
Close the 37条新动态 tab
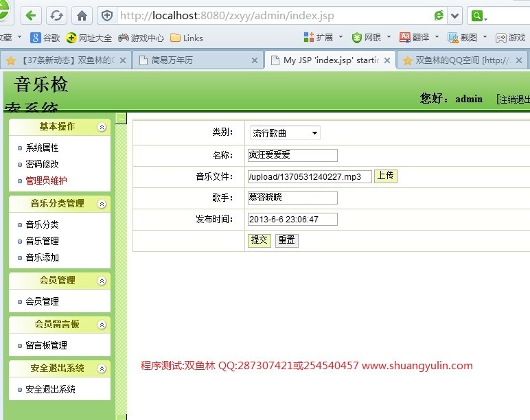pos(123,60)
